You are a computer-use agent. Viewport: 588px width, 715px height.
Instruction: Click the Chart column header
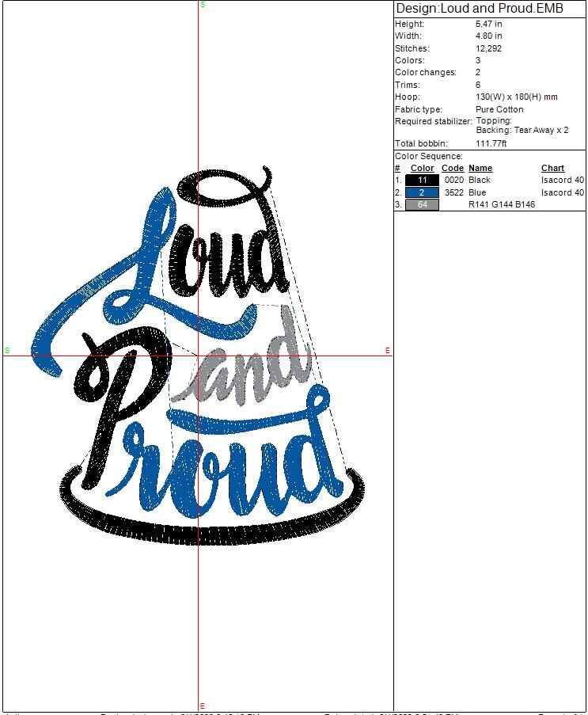point(552,168)
